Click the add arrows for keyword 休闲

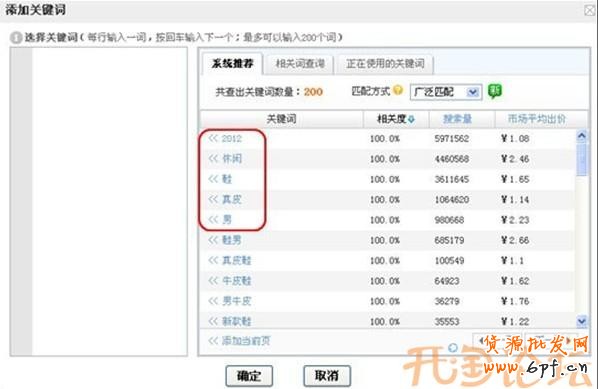[x=213, y=159]
